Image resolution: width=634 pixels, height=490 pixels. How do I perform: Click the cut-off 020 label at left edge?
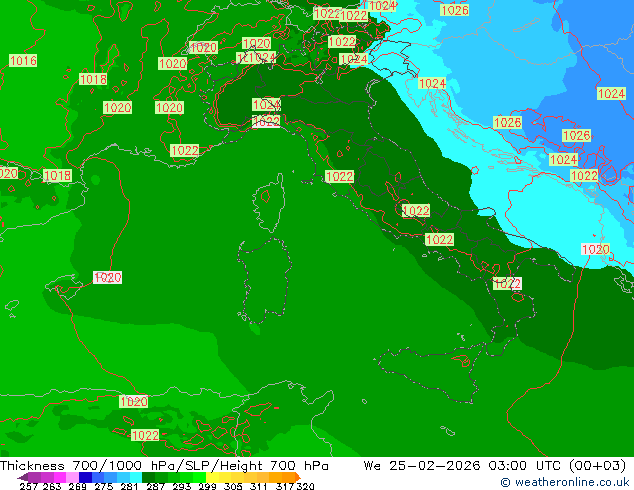tap(9, 173)
